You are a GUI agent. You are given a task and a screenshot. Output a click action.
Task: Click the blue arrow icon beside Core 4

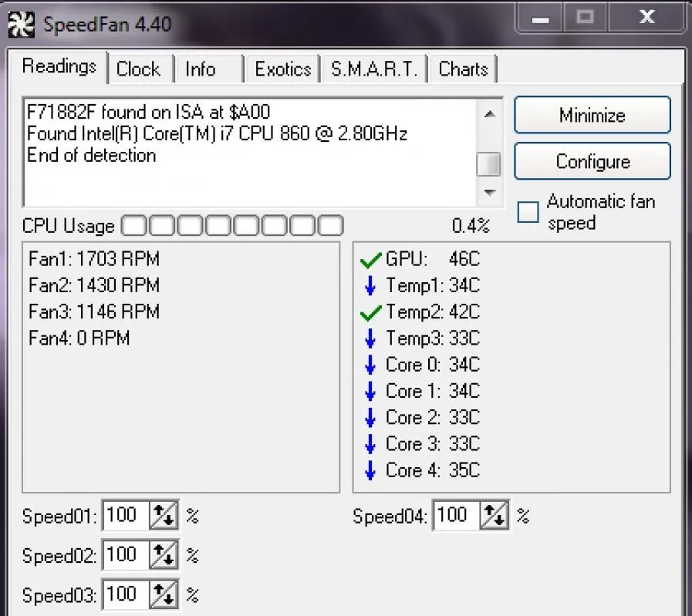click(x=370, y=470)
